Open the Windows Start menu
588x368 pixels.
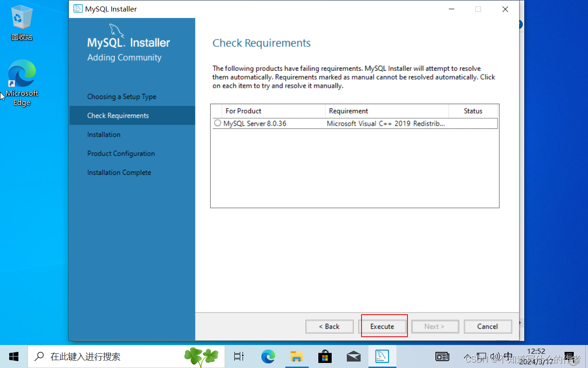coord(14,356)
